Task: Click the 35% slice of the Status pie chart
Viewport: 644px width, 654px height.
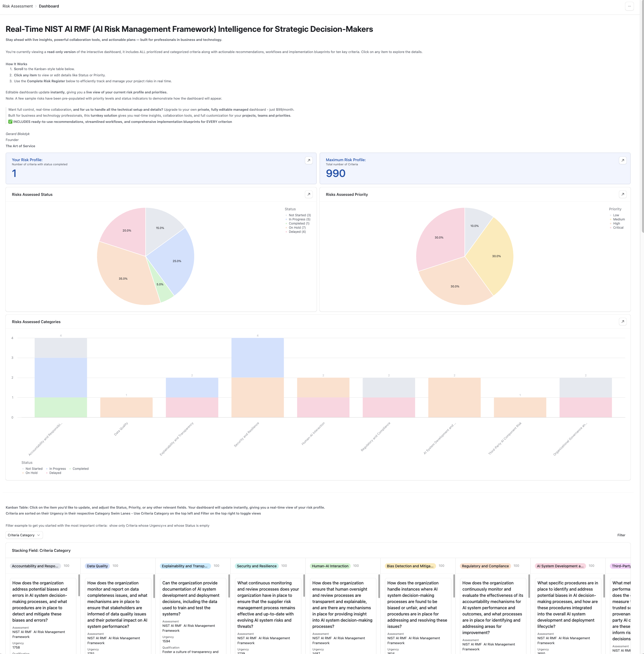Action: pos(123,278)
